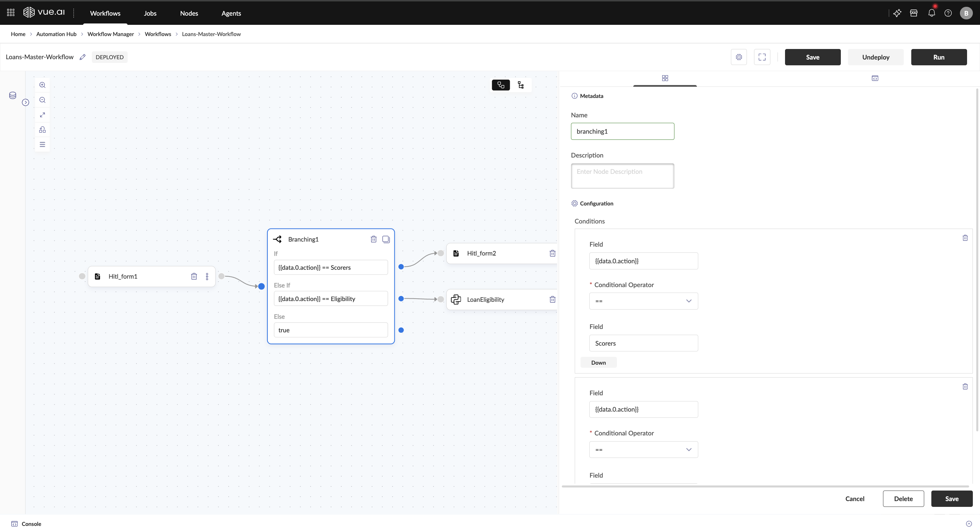Open the Hitl_form1 three-dot options menu
This screenshot has width=980, height=530.
click(207, 277)
